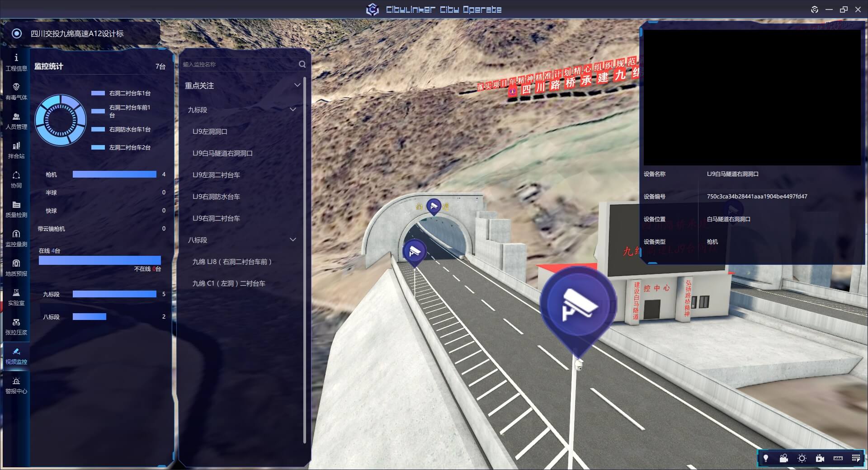Click the 输入监控名称 search field

click(240, 64)
